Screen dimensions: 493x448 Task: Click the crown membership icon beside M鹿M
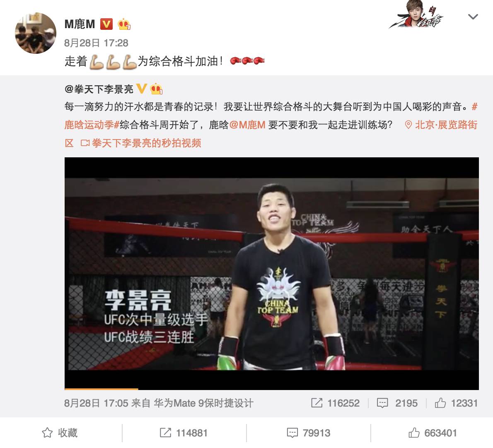click(124, 24)
